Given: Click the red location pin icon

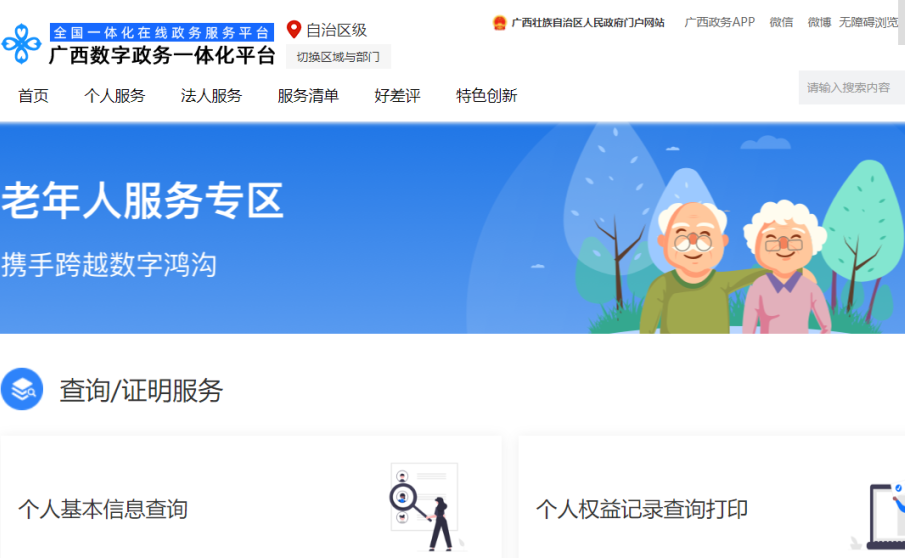Looking at the screenshot, I should tap(294, 29).
